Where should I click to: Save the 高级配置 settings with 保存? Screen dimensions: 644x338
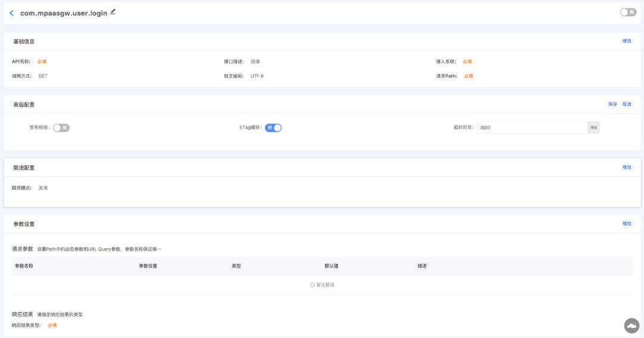[x=612, y=104]
